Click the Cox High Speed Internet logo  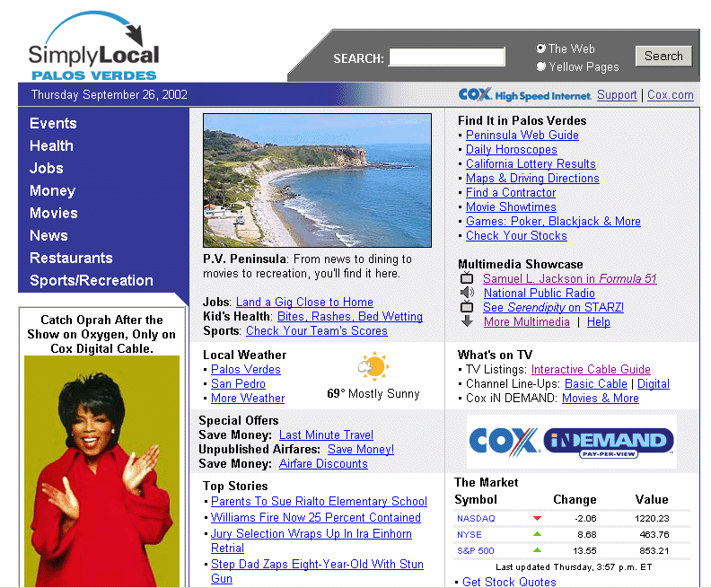point(524,95)
